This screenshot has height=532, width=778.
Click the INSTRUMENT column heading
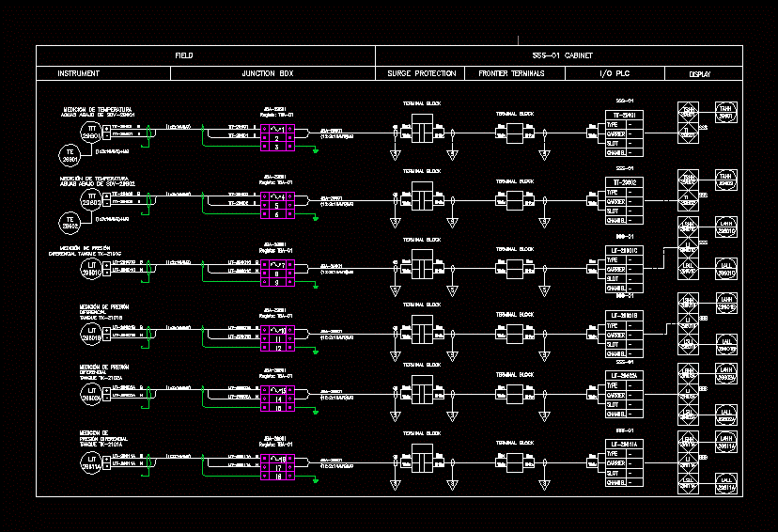79,73
